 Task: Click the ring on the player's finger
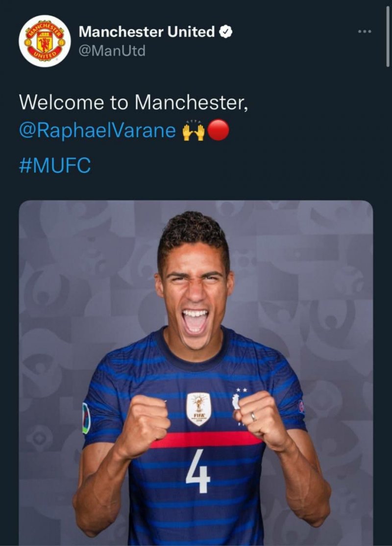point(253,416)
